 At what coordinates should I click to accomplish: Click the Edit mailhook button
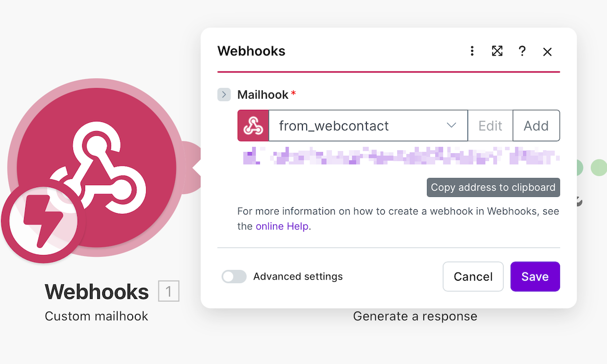coord(490,126)
